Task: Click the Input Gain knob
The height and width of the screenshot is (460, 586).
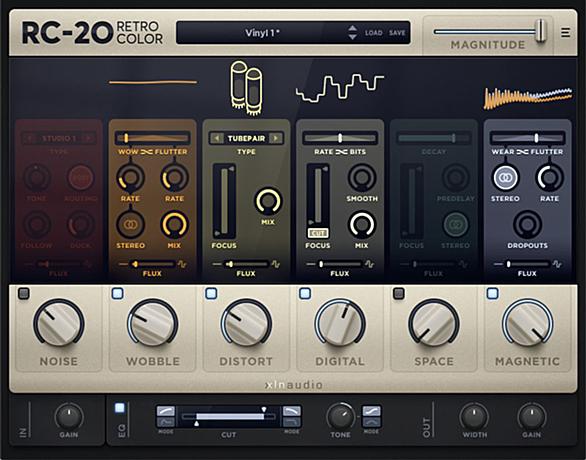Action: (x=69, y=416)
